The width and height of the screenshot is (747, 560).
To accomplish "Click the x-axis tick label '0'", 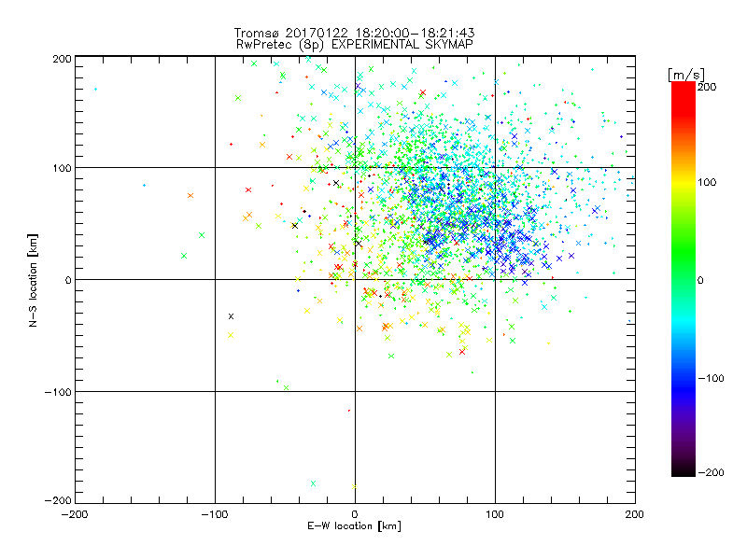I will pos(355,514).
